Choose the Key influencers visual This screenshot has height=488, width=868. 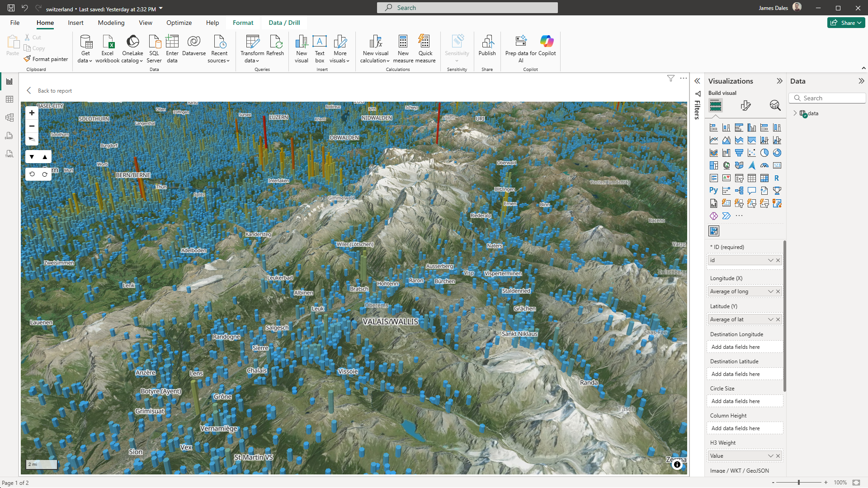[x=726, y=191]
